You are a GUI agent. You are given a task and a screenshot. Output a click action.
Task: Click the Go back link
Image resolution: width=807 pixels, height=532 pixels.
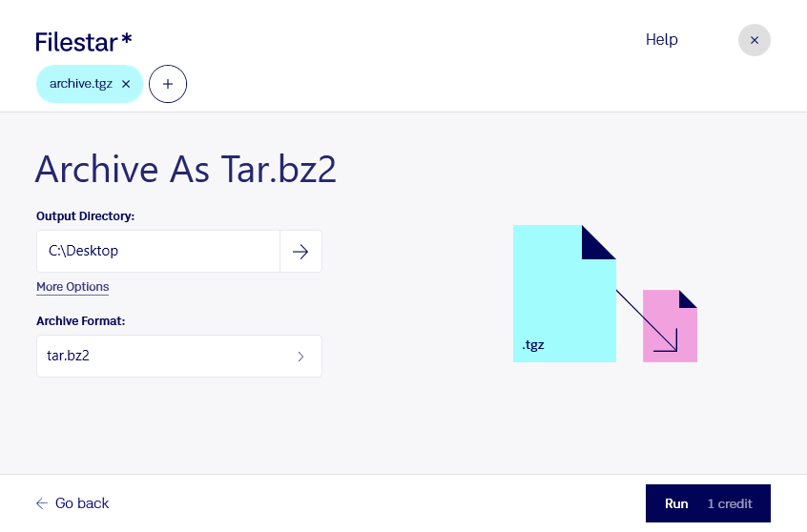click(x=72, y=503)
